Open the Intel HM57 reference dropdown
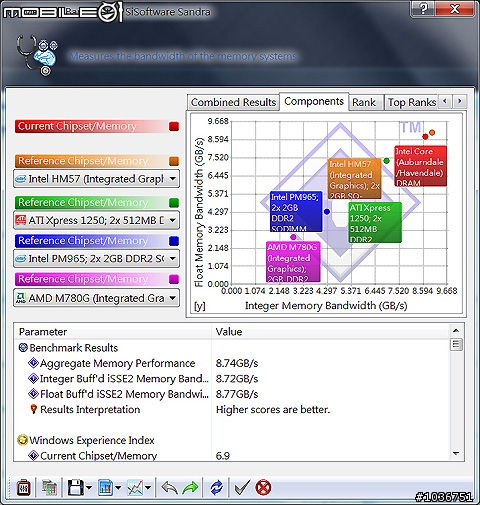This screenshot has height=505, width=480. click(x=96, y=179)
